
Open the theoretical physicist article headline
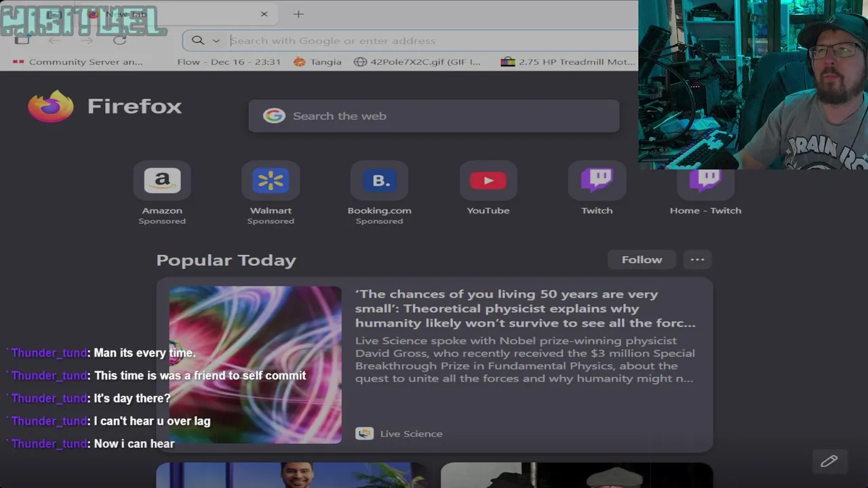click(526, 308)
